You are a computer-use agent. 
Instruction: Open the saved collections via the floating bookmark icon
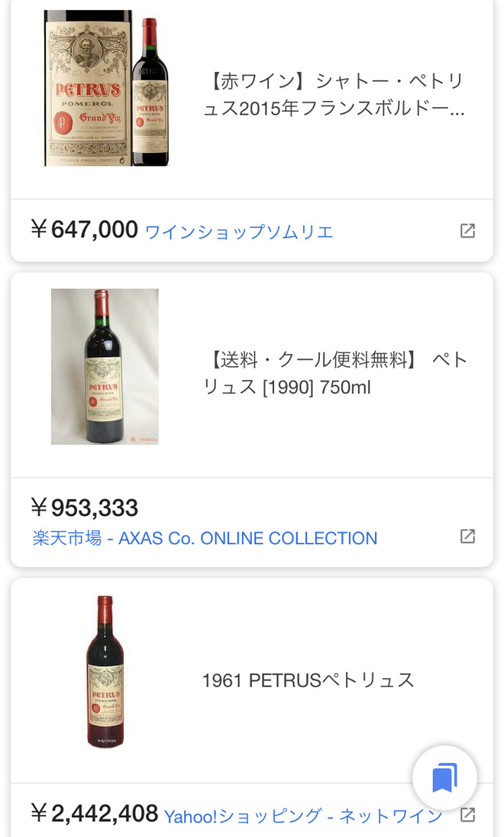[444, 778]
